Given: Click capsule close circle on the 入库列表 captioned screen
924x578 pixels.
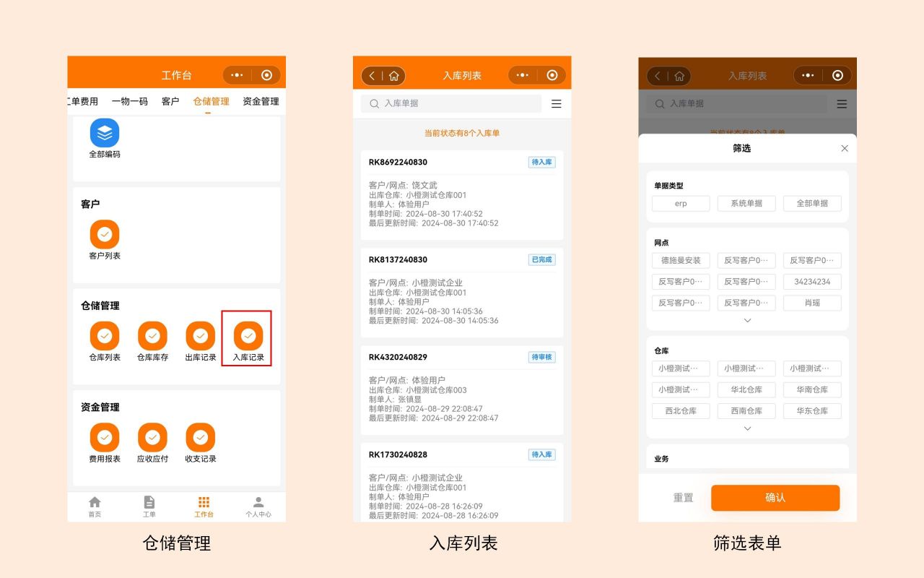Looking at the screenshot, I should pos(552,75).
